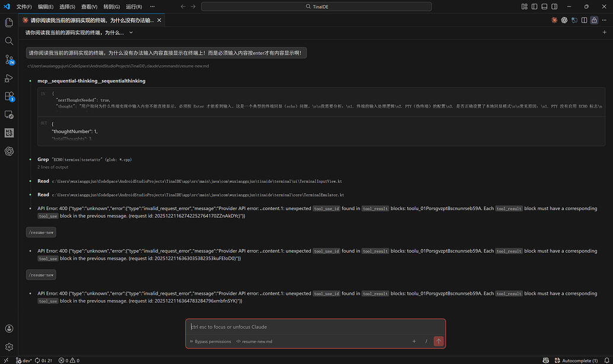Toggle the bottom panel visibility
The image size is (613, 364).
point(544,7)
